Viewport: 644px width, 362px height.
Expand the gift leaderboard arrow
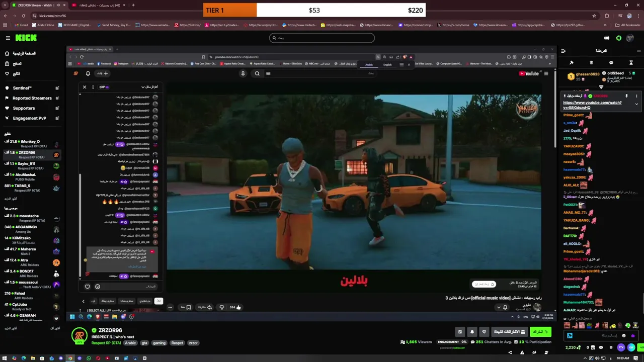(x=601, y=86)
